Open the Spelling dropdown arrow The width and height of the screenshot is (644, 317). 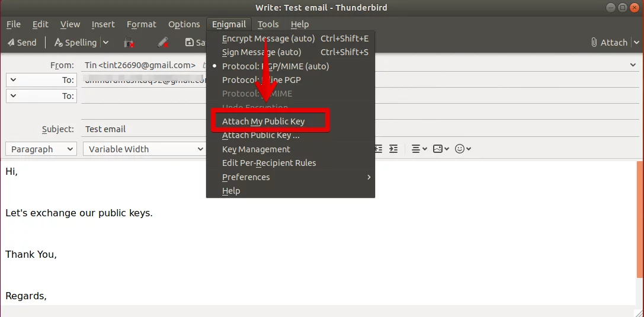pos(105,42)
